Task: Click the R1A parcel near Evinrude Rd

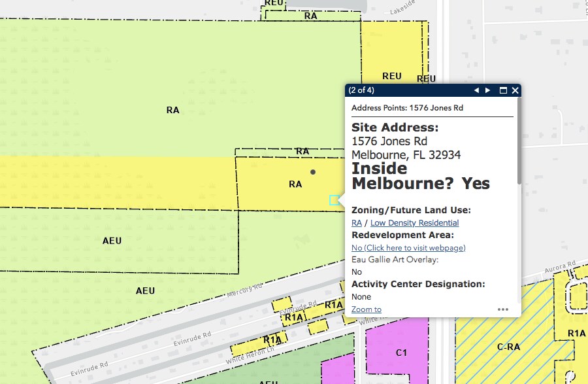Action: coord(271,340)
